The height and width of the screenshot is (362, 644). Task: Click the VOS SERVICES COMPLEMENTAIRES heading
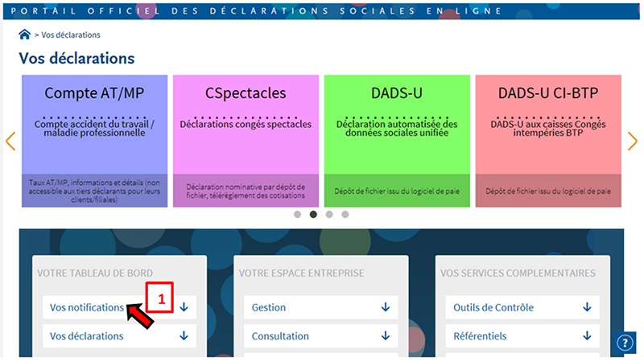(518, 273)
